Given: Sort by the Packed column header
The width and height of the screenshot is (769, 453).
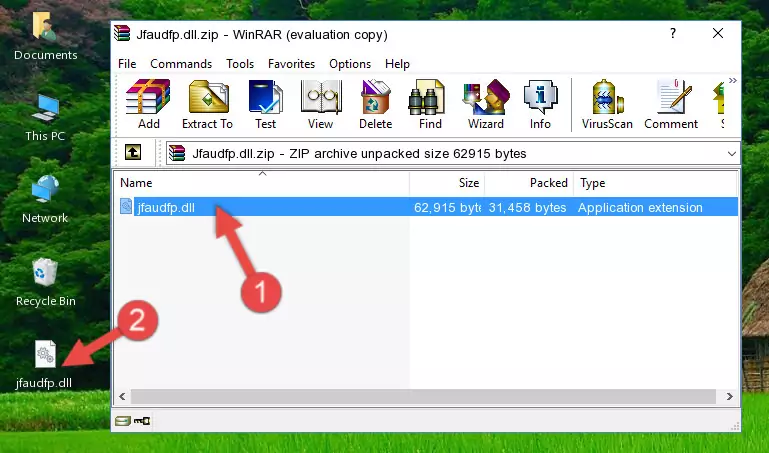Looking at the screenshot, I should coord(529,183).
